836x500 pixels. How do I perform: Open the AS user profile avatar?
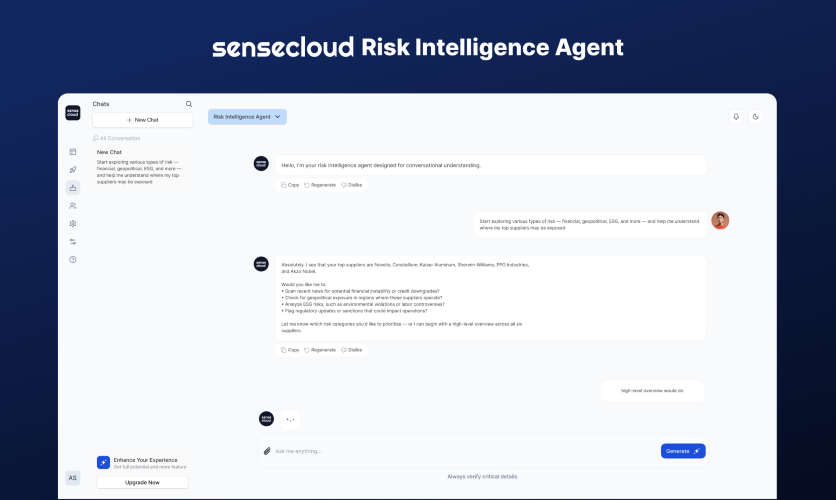click(x=73, y=478)
